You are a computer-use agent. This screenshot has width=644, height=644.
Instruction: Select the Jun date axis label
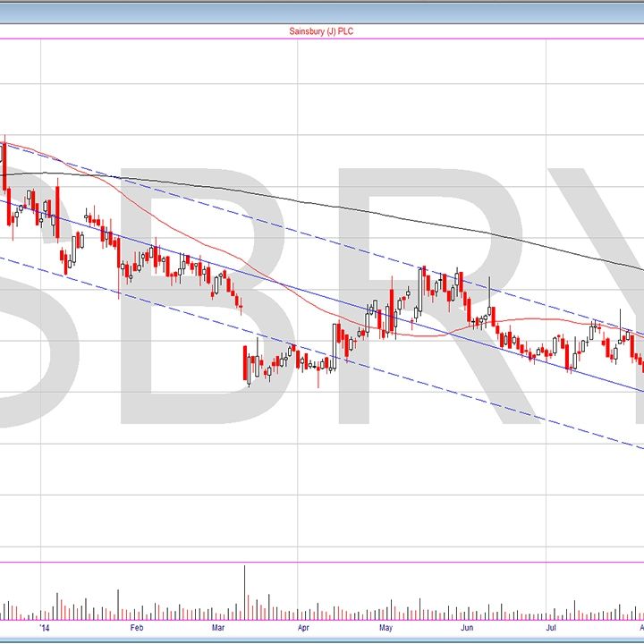point(467,628)
